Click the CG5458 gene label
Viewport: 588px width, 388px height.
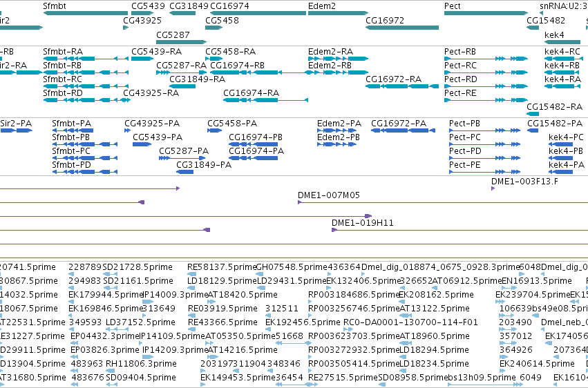(x=222, y=20)
